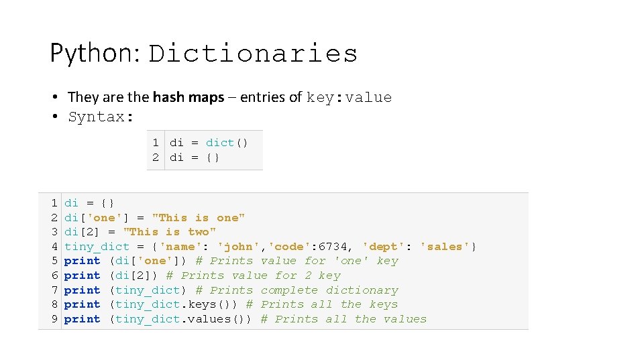Click the "key:value" monospace text
The width and height of the screenshot is (644, 362).
pyautogui.click(x=349, y=98)
